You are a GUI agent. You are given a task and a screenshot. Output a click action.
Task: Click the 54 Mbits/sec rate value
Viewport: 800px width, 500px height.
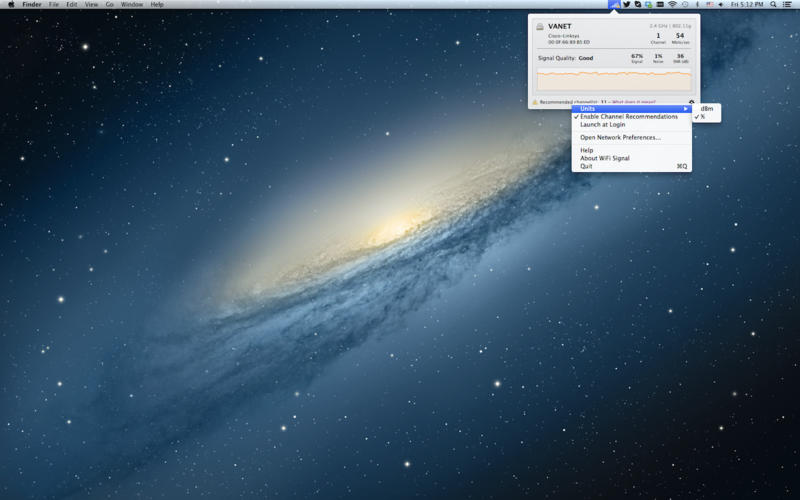tap(680, 36)
